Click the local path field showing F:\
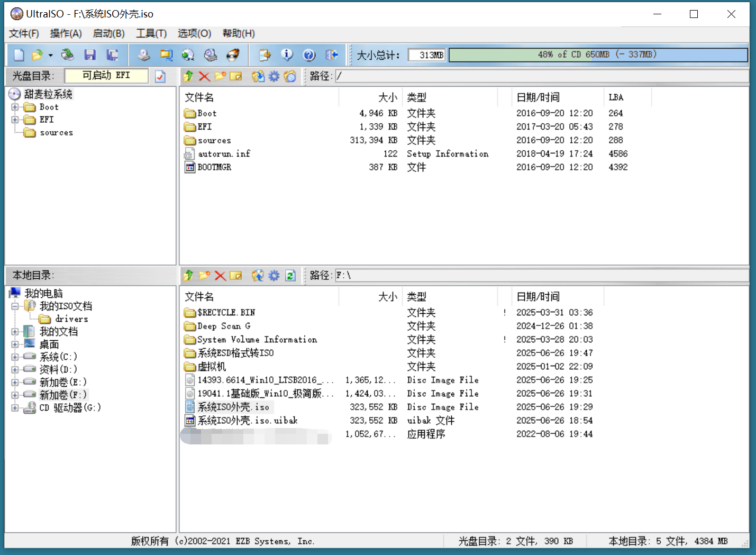This screenshot has width=756, height=555. tap(542, 276)
